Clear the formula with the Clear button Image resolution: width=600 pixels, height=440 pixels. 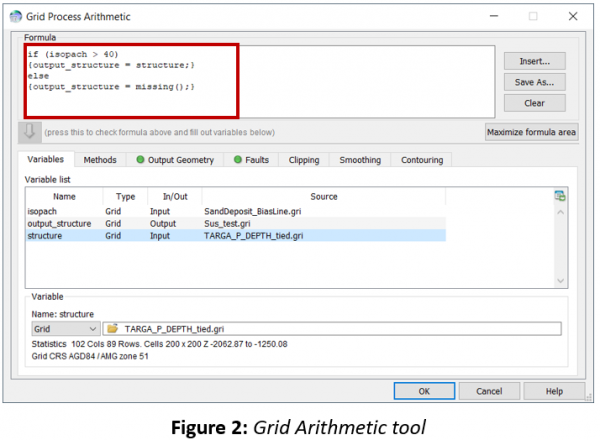point(535,103)
